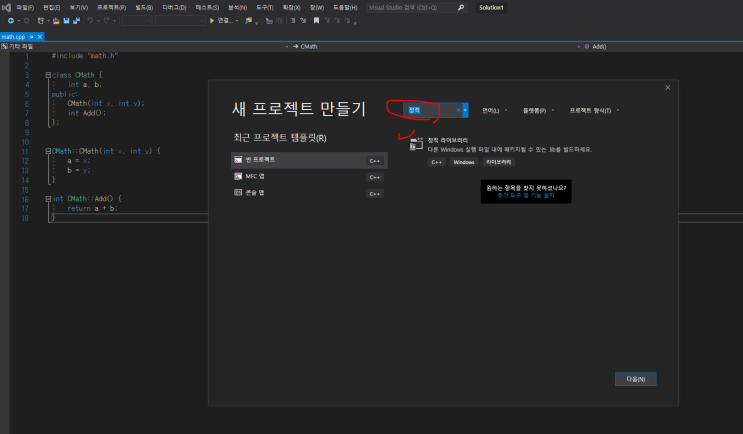Click the Solution1 title label

point(491,8)
